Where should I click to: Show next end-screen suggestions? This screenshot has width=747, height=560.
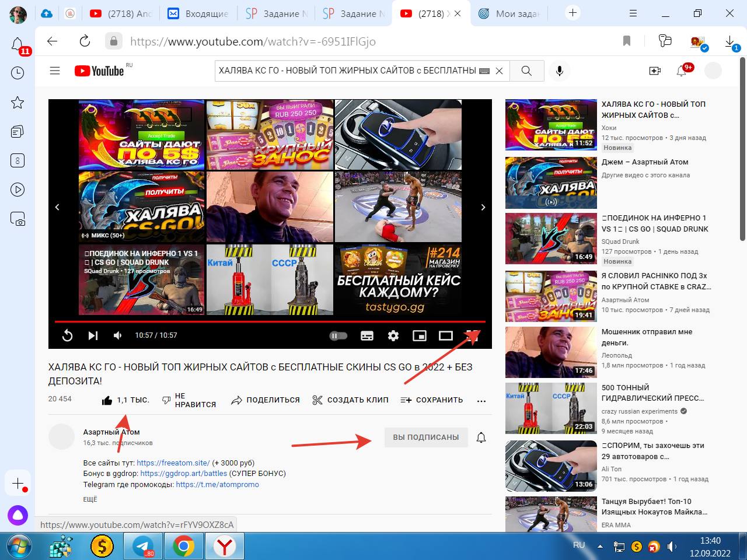483,207
